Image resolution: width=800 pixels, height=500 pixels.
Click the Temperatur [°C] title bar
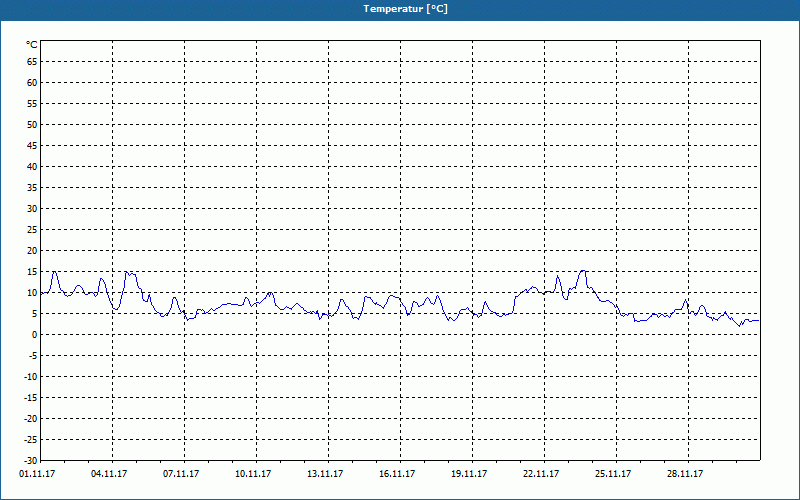[400, 9]
